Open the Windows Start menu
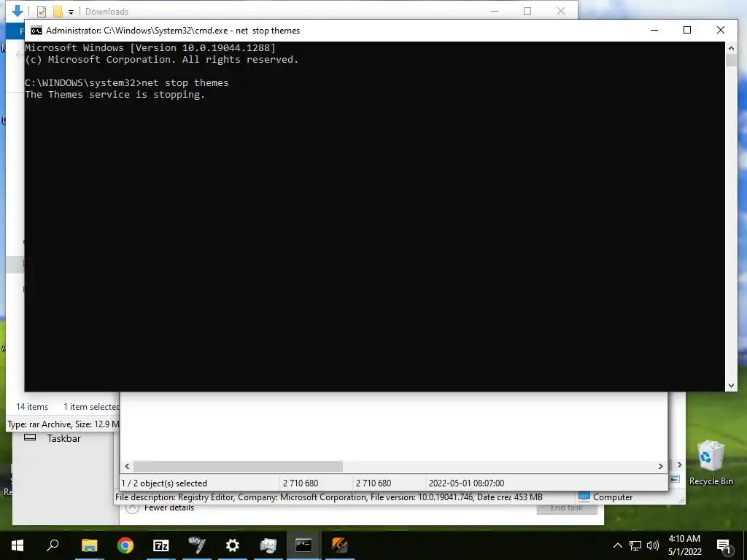This screenshot has height=560, width=747. (18, 545)
